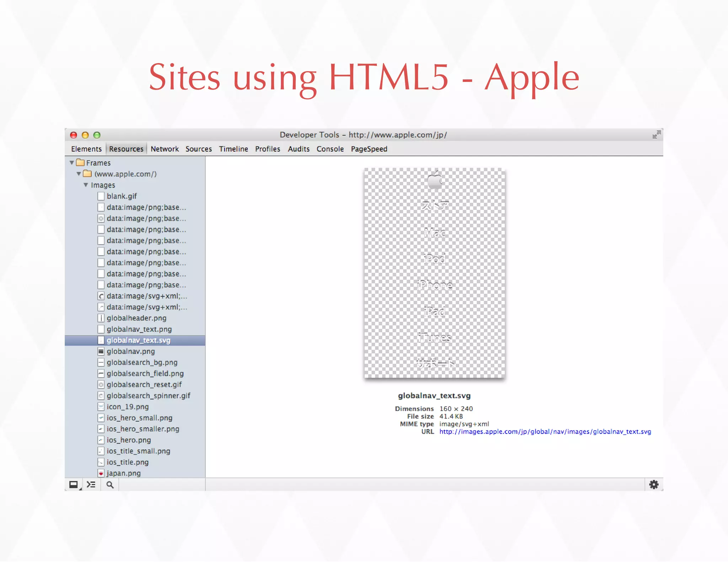
Task: Click the globalnav.png file icon
Action: 101,351
